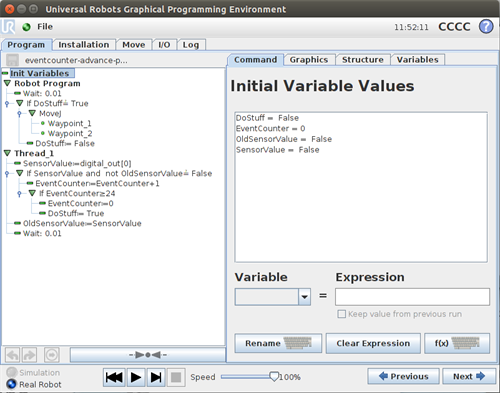Image resolution: width=500 pixels, height=393 pixels.
Task: Select 'OldSensorValue = False' in variable list
Action: coord(284,139)
